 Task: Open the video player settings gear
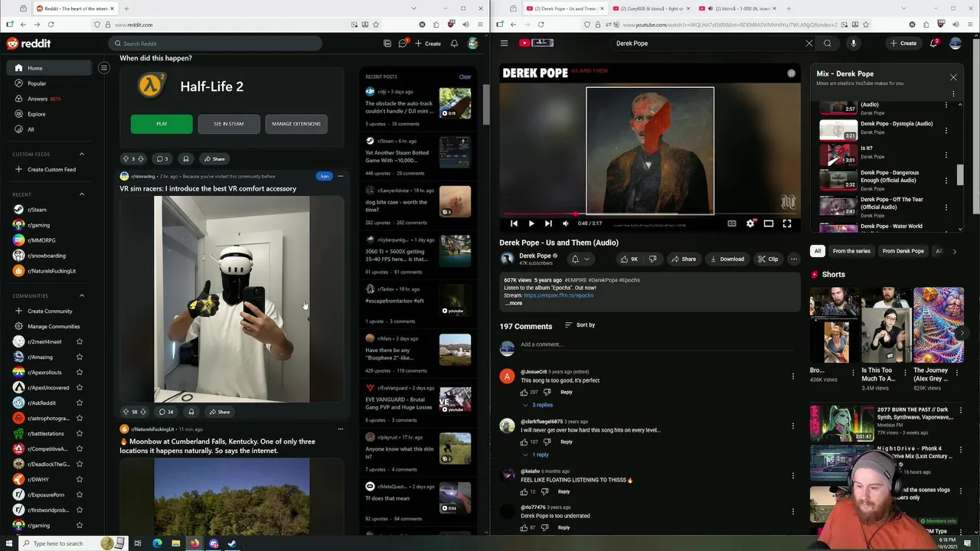pos(750,223)
